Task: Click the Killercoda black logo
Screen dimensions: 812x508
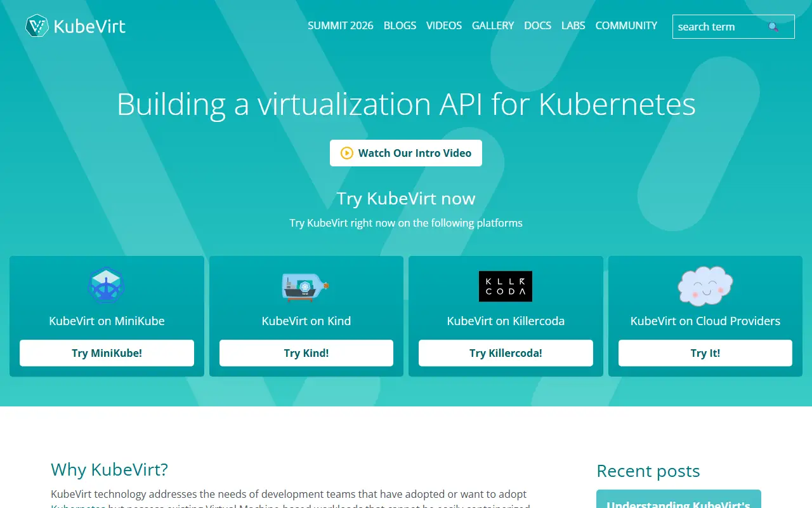Action: coord(506,286)
